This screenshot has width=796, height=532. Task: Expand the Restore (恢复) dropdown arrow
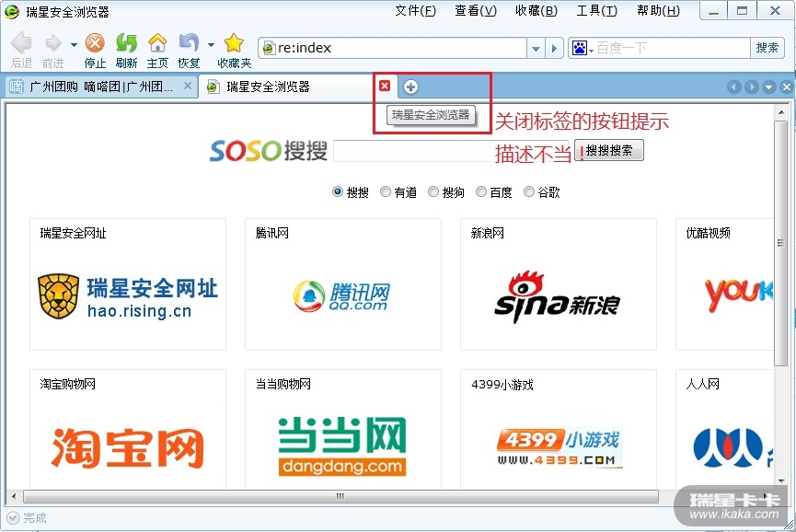(x=211, y=45)
